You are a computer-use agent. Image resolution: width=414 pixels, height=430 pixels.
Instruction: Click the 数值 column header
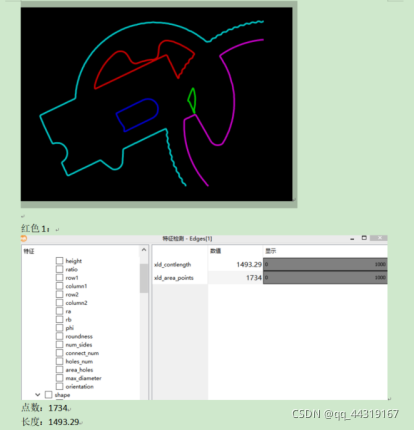tap(216, 251)
